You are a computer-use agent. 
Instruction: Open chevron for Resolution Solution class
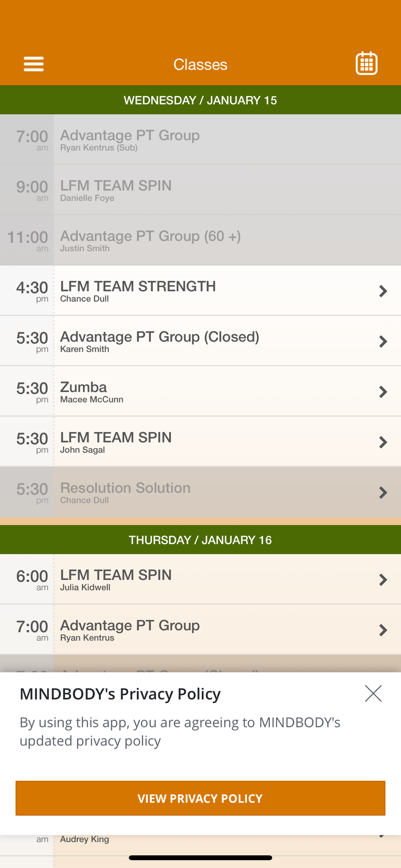click(x=383, y=493)
